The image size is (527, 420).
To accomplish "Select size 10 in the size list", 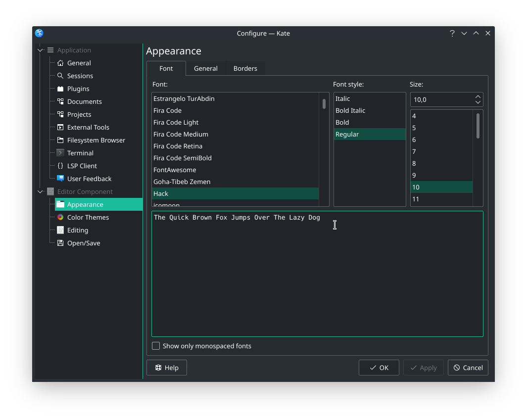I will [441, 187].
